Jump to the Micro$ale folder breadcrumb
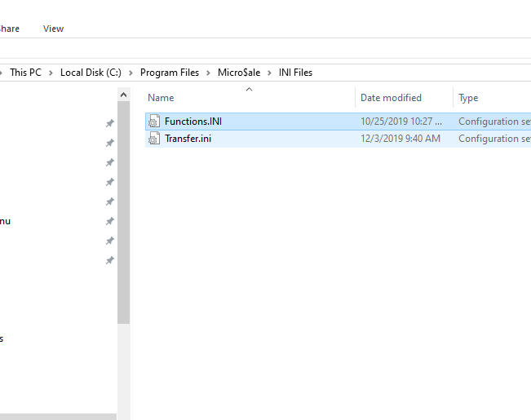Screen dimensions: 531x420 click(x=239, y=73)
